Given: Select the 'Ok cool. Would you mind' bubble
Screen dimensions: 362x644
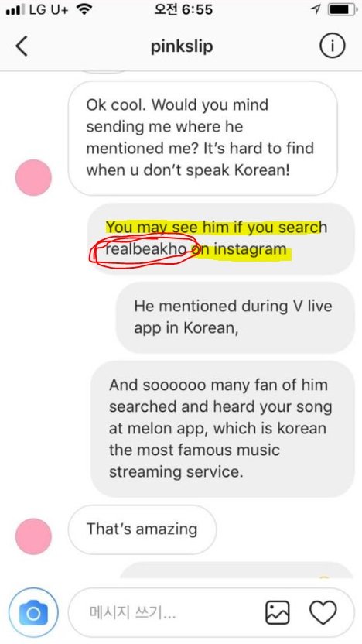Looking at the screenshot, I should pos(203,138).
